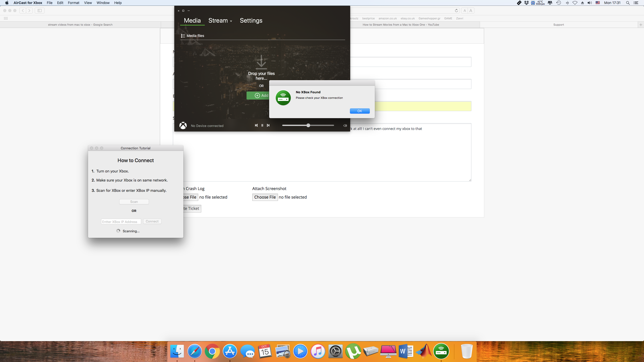
Task: Skip to the previous track
Action: (x=256, y=125)
